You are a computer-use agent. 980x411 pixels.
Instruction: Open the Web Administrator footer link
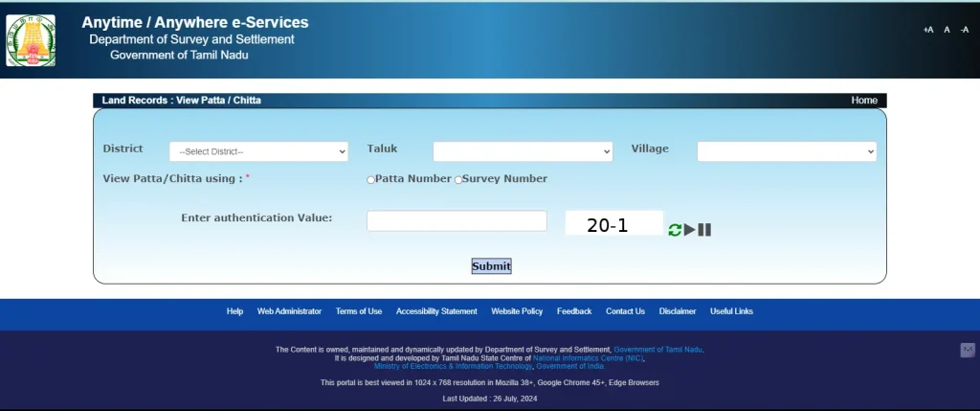click(x=289, y=311)
